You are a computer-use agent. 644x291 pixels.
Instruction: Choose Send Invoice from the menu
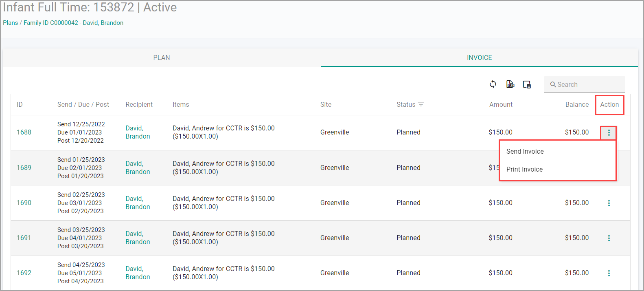click(525, 151)
